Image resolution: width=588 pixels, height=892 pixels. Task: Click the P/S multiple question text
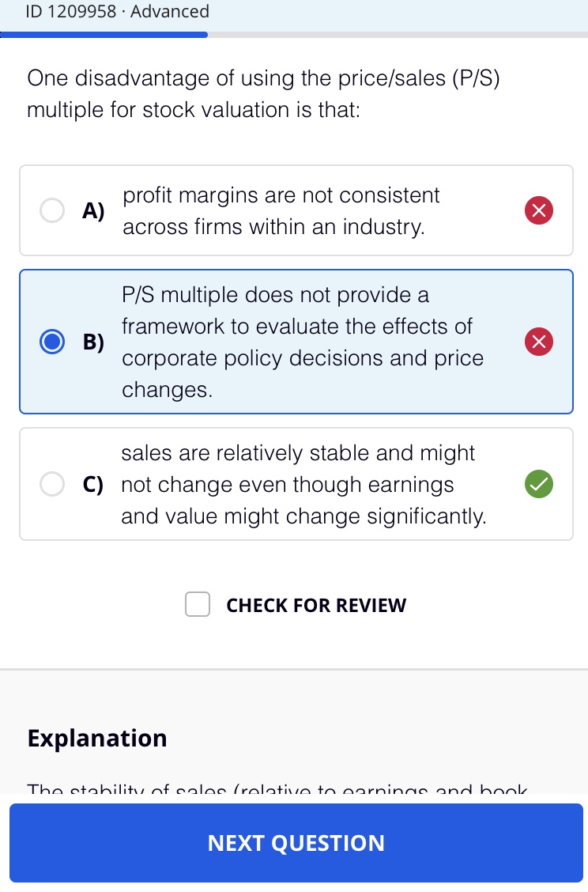point(263,94)
